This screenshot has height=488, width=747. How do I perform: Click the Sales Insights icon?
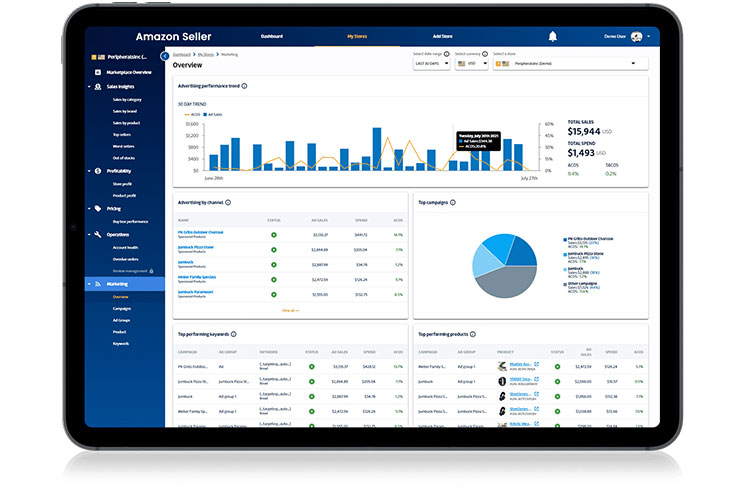coord(98,87)
